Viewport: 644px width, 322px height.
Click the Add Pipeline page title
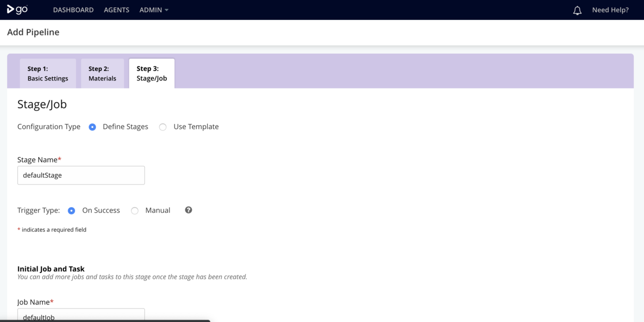[33, 32]
